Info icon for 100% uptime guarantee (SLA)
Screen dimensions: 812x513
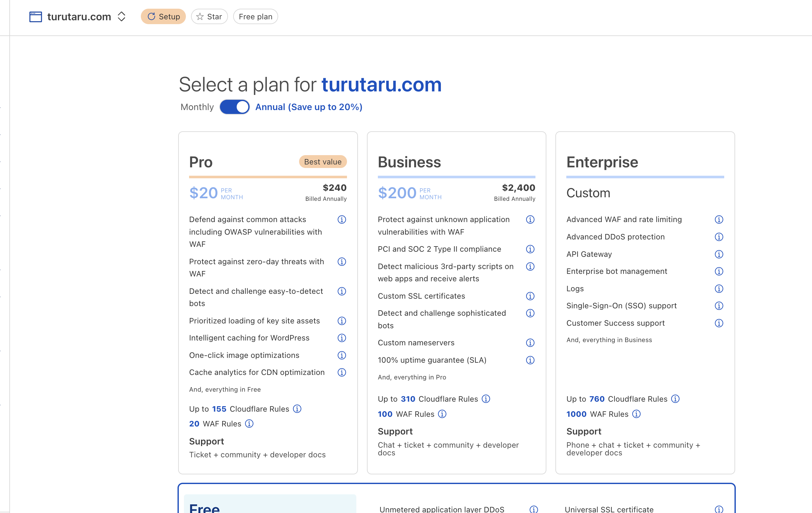(530, 360)
